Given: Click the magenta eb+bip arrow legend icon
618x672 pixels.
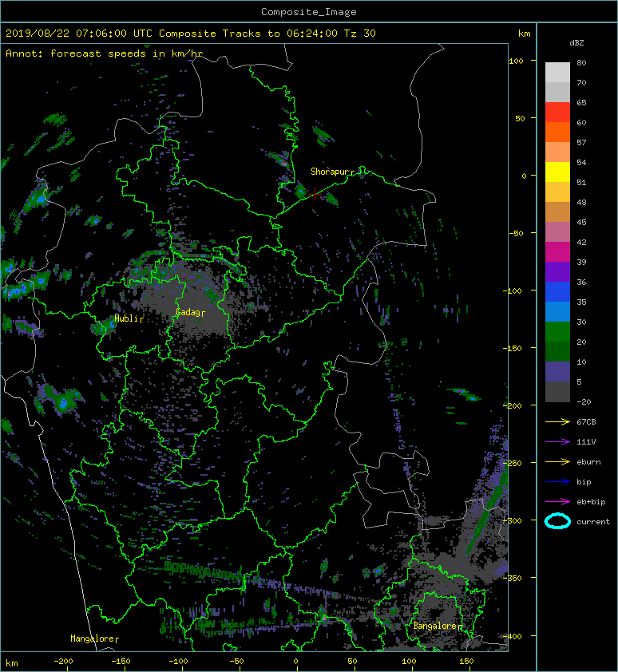Looking at the screenshot, I should (x=557, y=501).
